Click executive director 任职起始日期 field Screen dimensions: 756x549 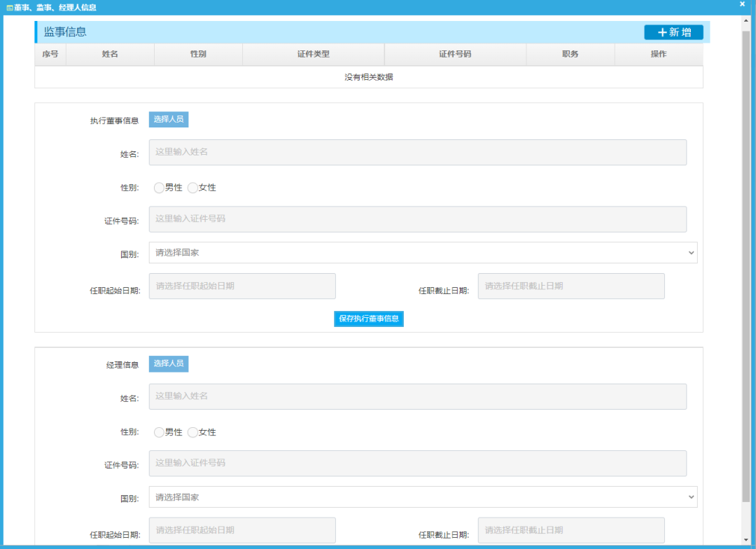[242, 286]
